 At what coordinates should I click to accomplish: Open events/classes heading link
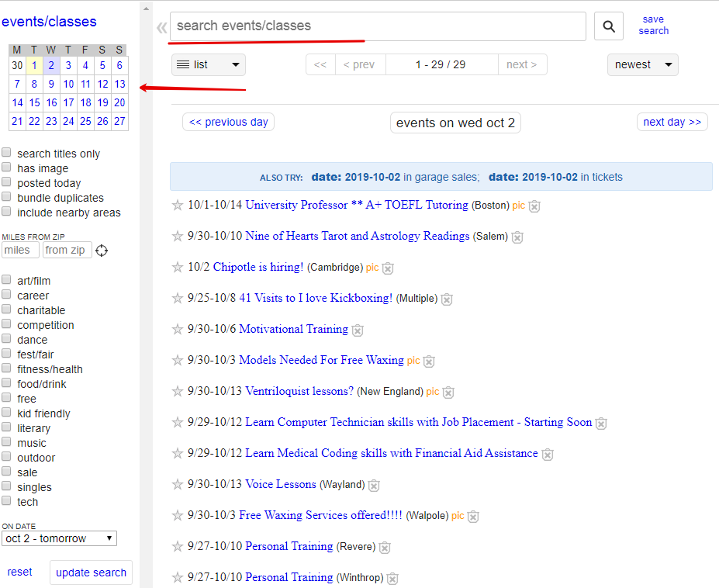coord(49,22)
